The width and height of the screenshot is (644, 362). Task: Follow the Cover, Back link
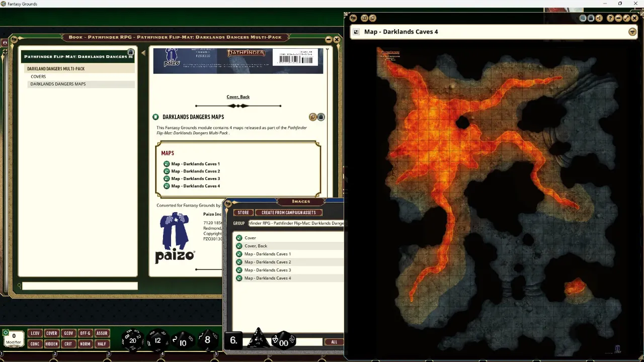(238, 97)
